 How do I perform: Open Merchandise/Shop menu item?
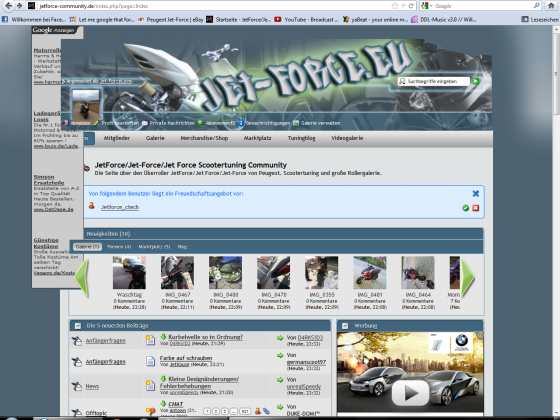tap(204, 138)
